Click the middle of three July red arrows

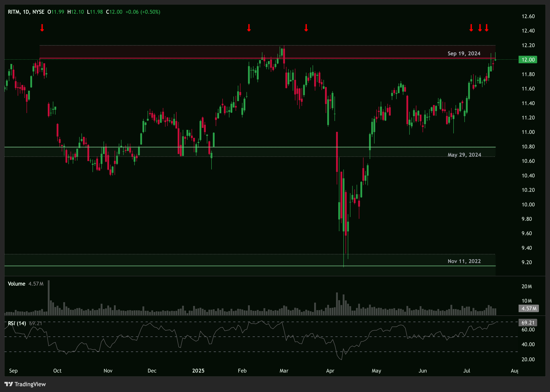480,28
